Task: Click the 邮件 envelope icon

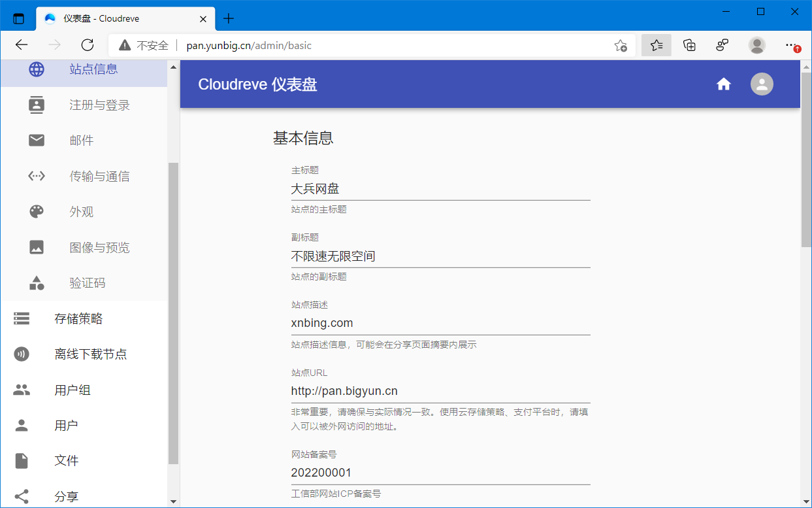Action: click(37, 141)
